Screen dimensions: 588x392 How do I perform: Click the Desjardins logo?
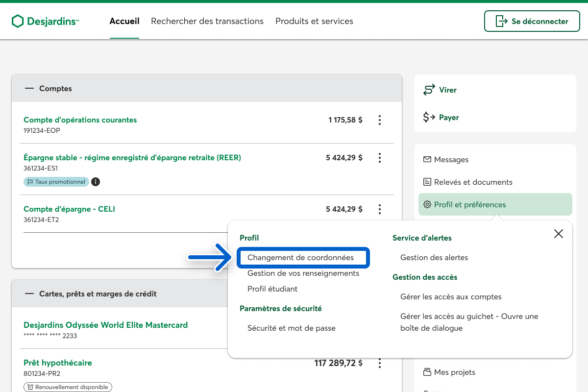(x=45, y=21)
